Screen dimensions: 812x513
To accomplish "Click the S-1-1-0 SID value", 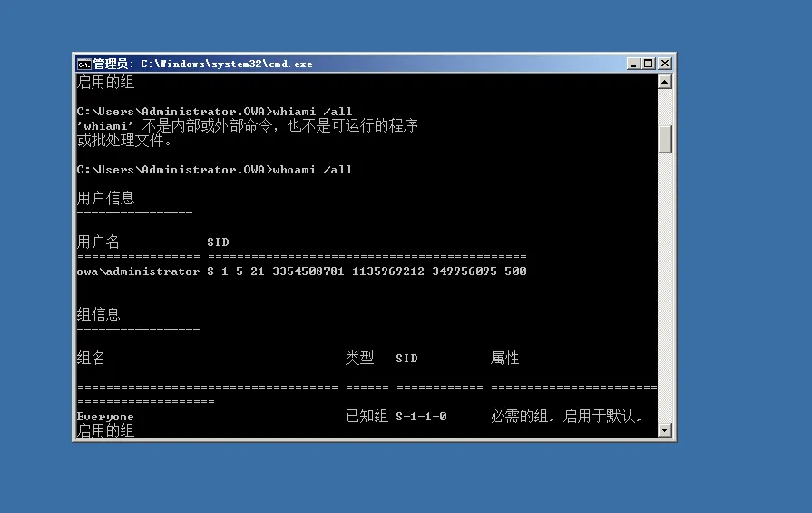I will click(421, 417).
